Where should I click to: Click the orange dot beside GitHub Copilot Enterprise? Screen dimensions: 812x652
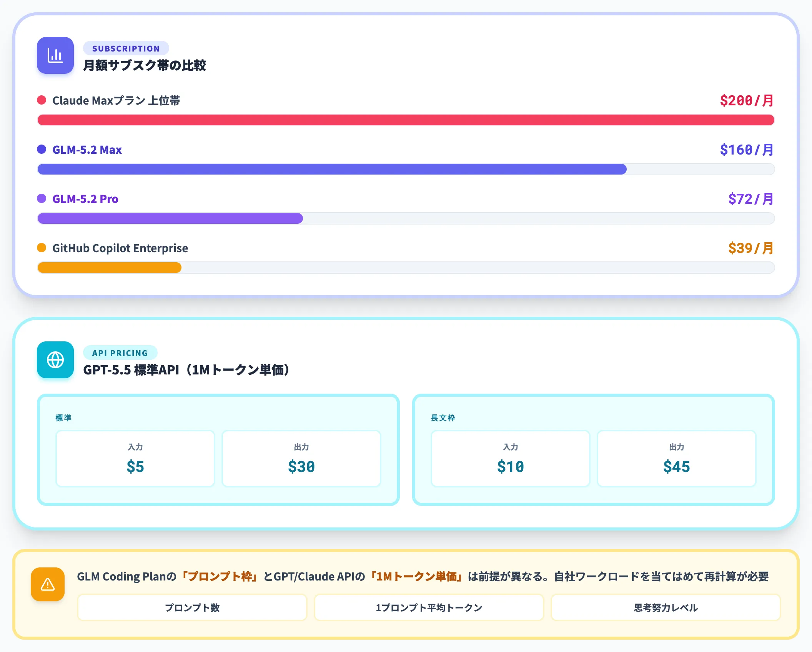[x=42, y=248]
